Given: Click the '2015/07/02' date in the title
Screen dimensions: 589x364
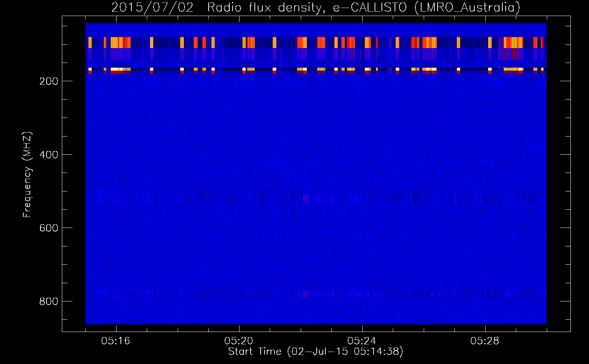Looking at the screenshot, I should [x=153, y=7].
